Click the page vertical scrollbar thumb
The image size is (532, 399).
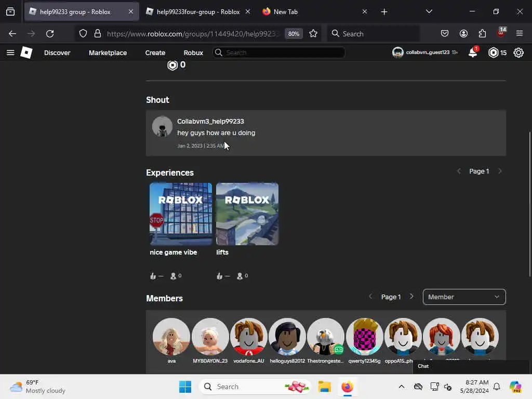(x=529, y=204)
